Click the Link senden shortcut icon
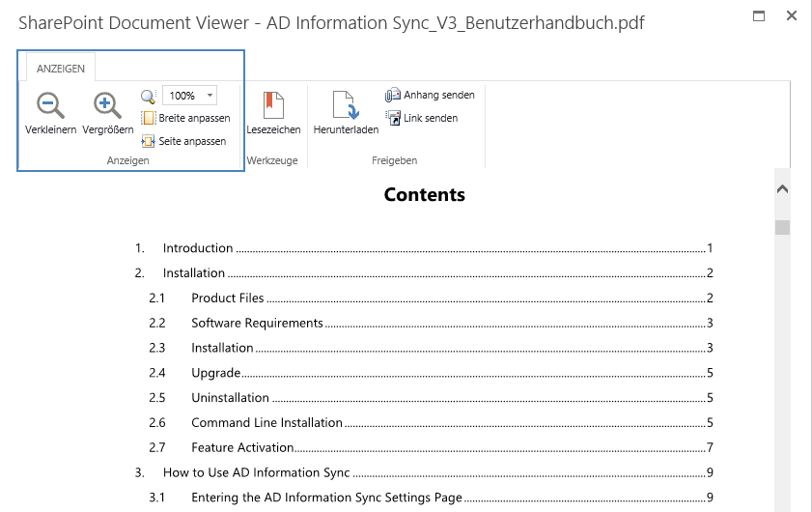The image size is (812, 512). click(393, 118)
